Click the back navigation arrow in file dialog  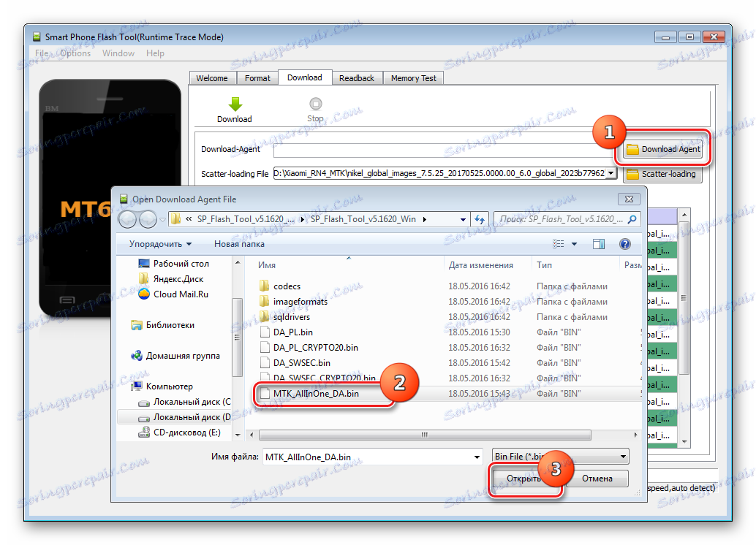click(x=128, y=219)
